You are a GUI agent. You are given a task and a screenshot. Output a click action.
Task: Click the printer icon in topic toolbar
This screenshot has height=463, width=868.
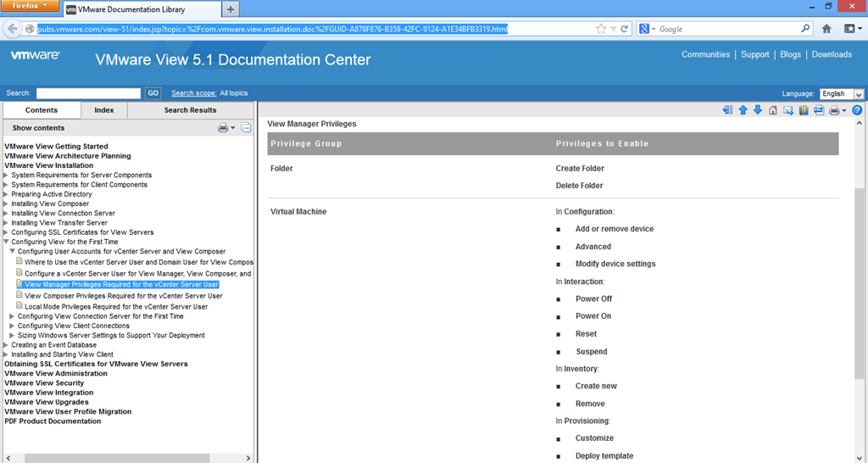point(834,111)
